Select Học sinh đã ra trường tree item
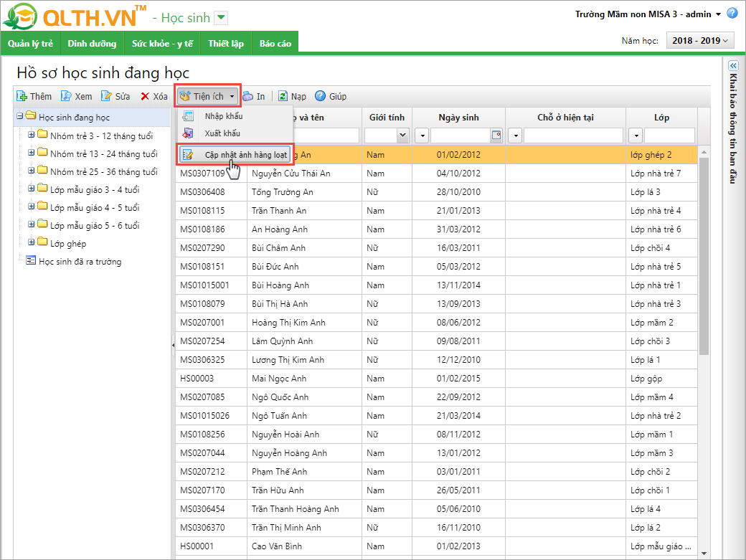 (80, 262)
